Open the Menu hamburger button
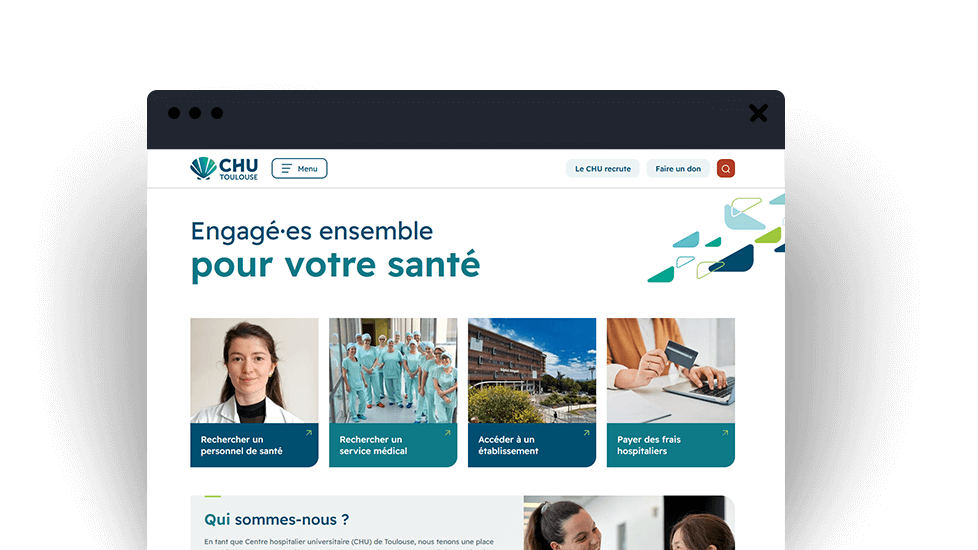 [x=299, y=168]
